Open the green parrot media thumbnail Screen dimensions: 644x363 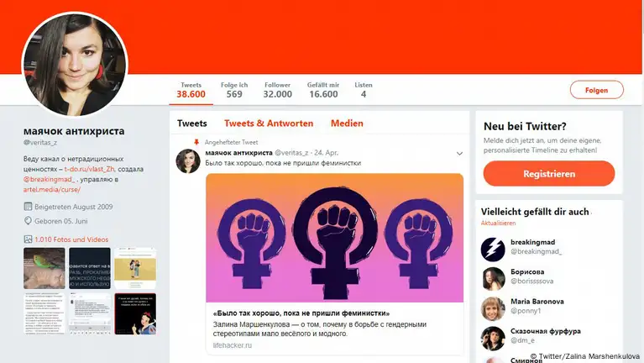tap(45, 268)
